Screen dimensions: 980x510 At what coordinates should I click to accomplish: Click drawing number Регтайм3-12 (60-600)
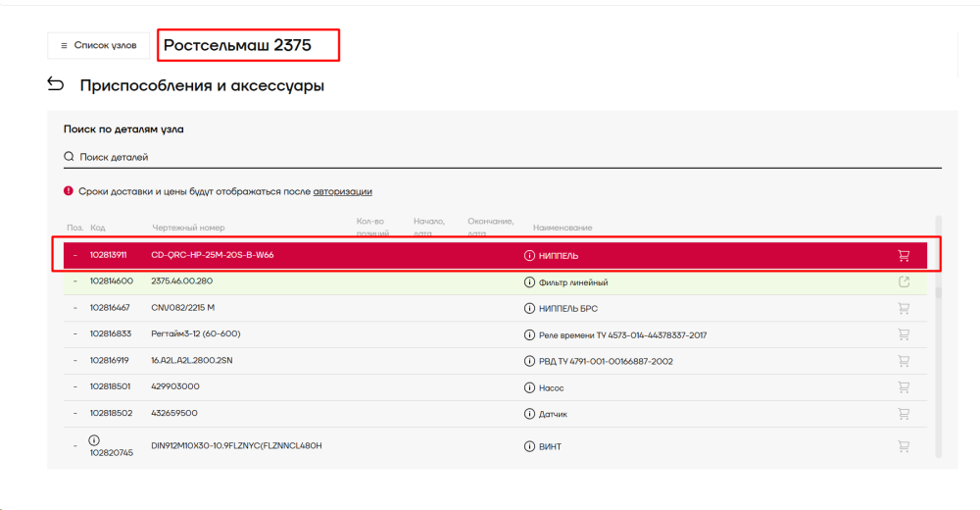(x=196, y=333)
